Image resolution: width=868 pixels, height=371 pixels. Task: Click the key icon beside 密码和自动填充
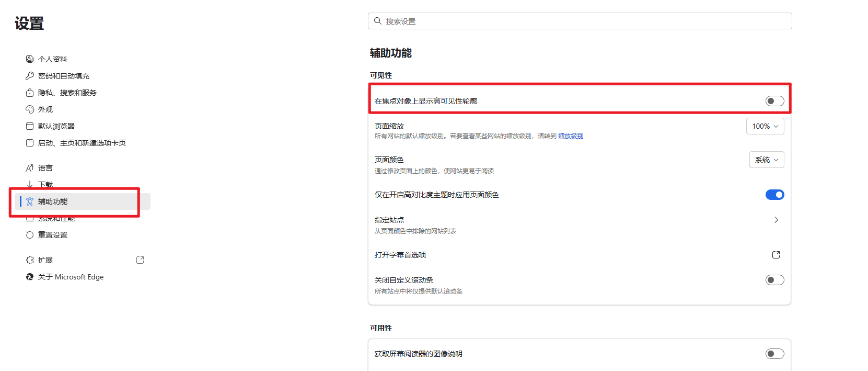coord(30,76)
